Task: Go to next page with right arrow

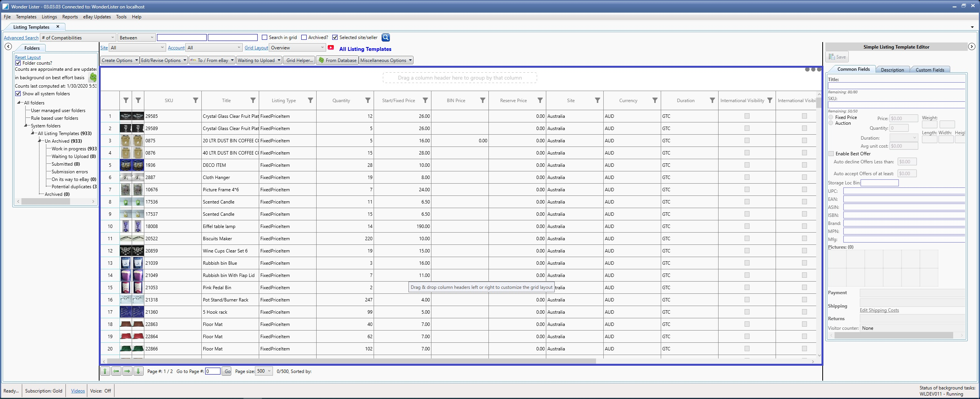Action: [x=127, y=371]
